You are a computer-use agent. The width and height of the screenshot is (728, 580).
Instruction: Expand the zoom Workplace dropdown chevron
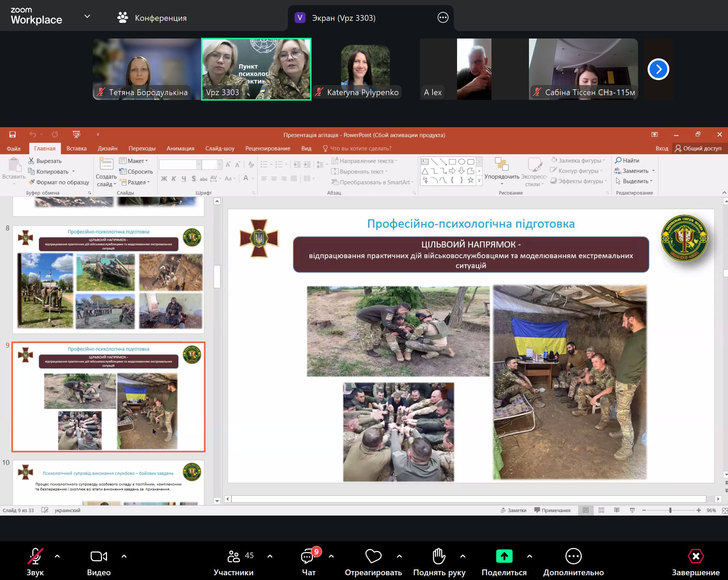[x=87, y=16]
